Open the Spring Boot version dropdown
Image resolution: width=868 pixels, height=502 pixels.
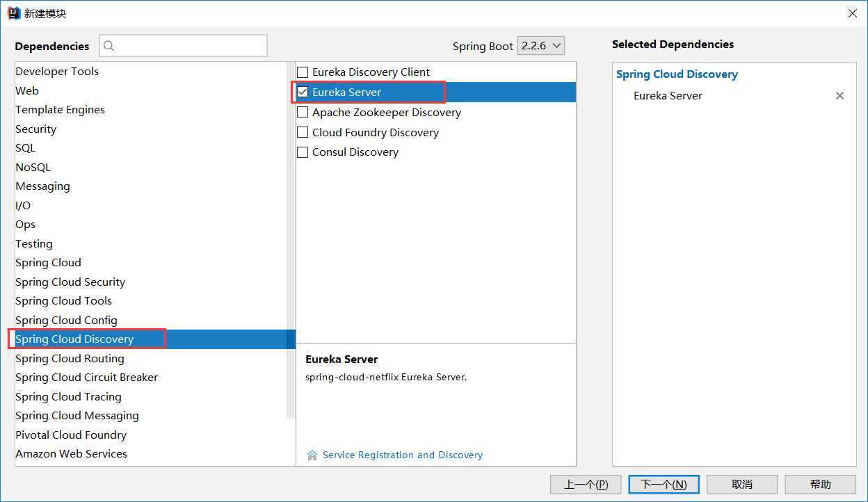coord(541,46)
